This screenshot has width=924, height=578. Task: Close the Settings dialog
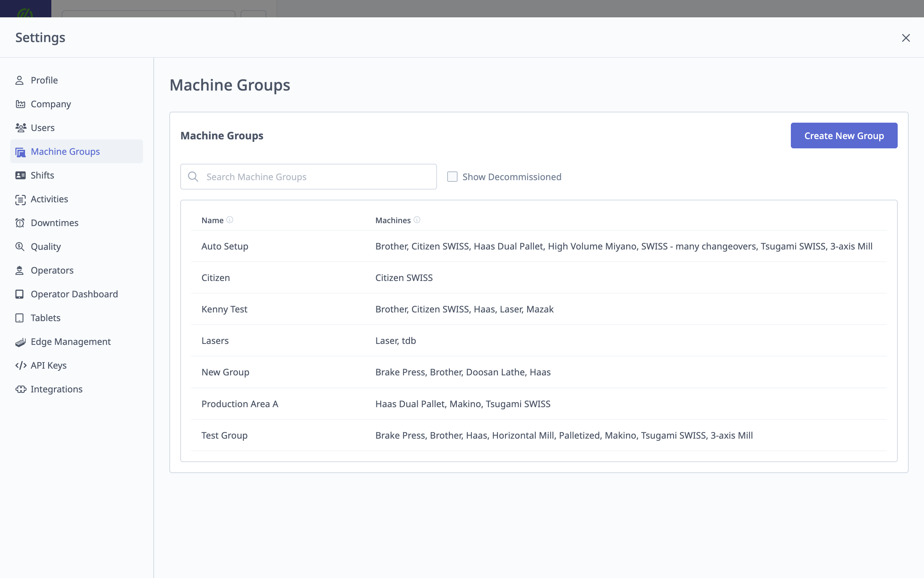point(906,38)
